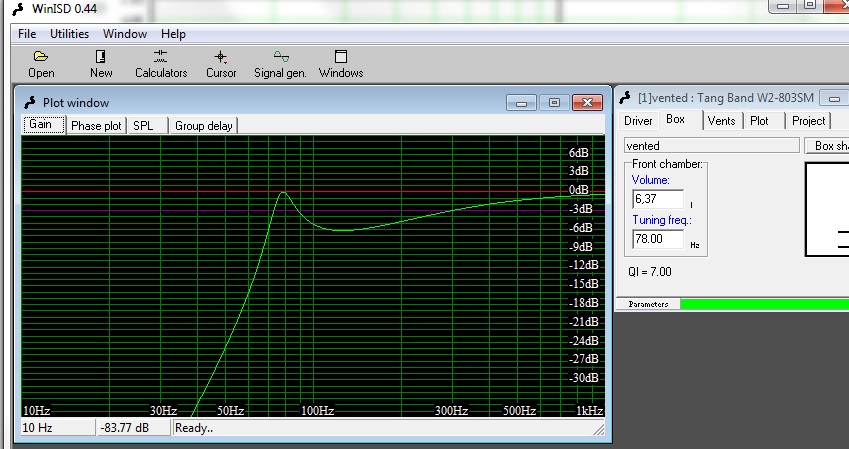
Task: Click the Plot window title icon
Action: coord(30,102)
